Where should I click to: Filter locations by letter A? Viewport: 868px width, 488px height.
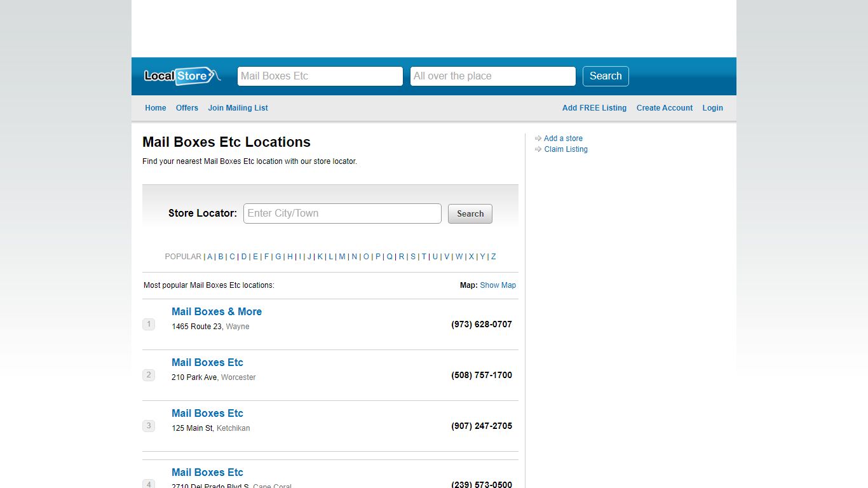210,257
